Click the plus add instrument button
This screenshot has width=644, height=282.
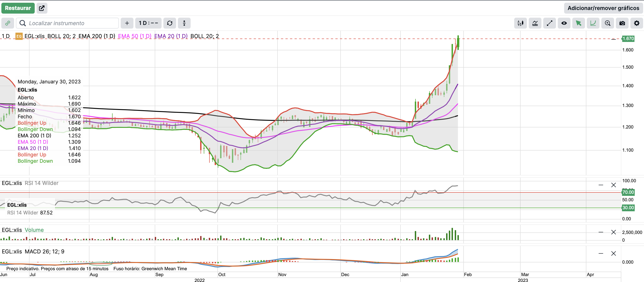coord(127,23)
